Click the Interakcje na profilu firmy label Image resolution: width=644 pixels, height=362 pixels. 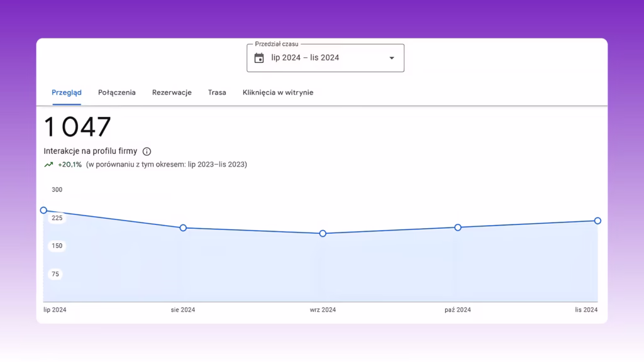[x=91, y=151]
